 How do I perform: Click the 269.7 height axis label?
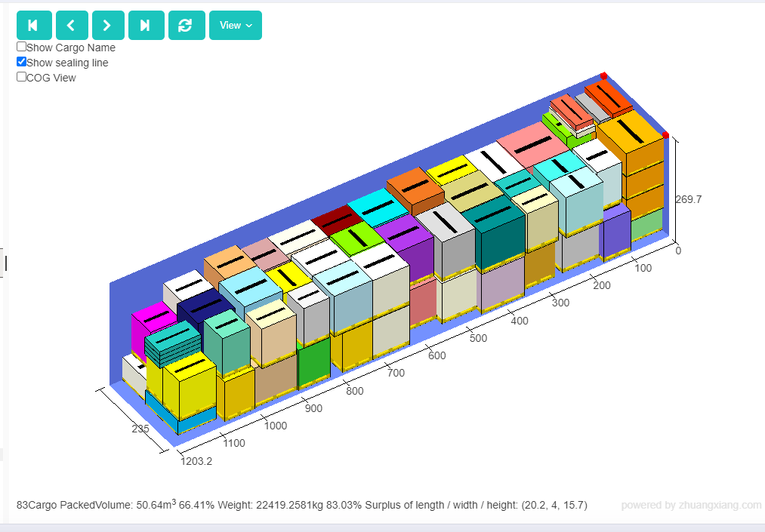pyautogui.click(x=689, y=199)
